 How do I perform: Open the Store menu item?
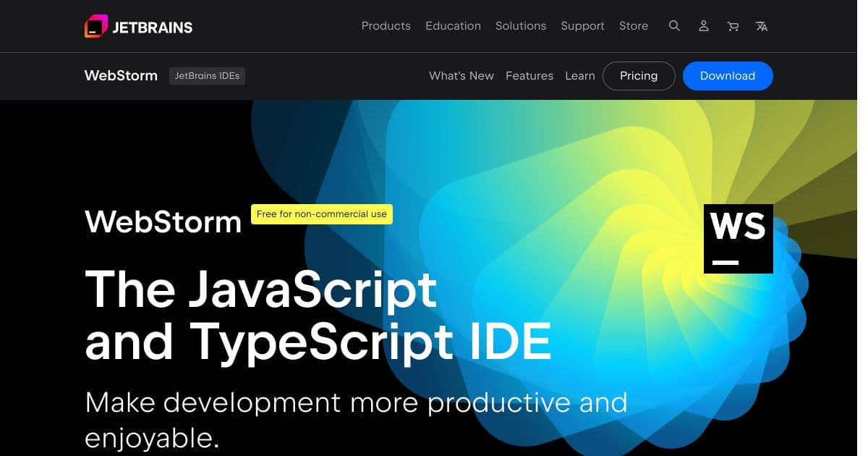coord(633,26)
